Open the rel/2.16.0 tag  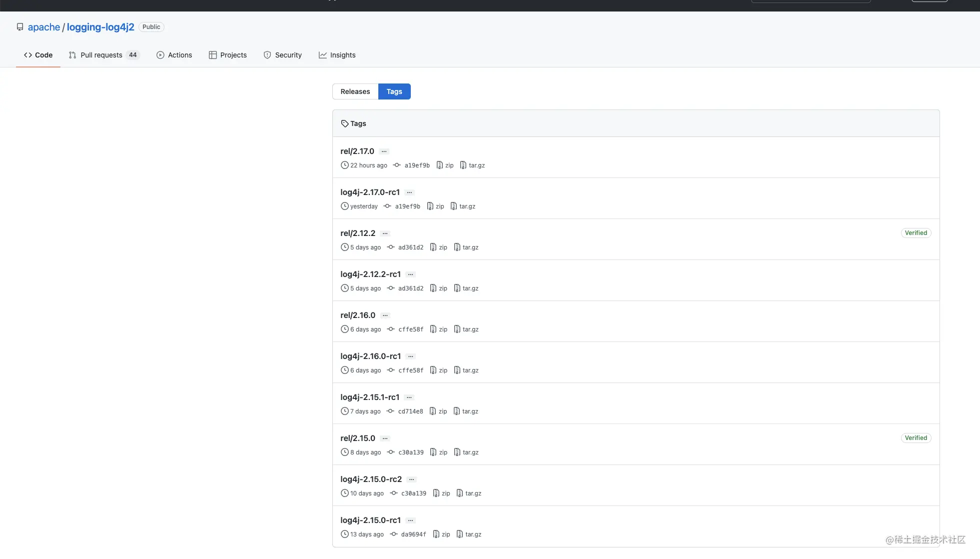pos(358,315)
